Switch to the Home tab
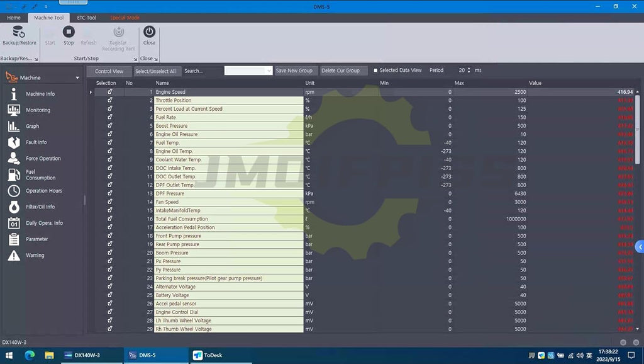Screen dimensions: 644x364 pyautogui.click(x=14, y=18)
